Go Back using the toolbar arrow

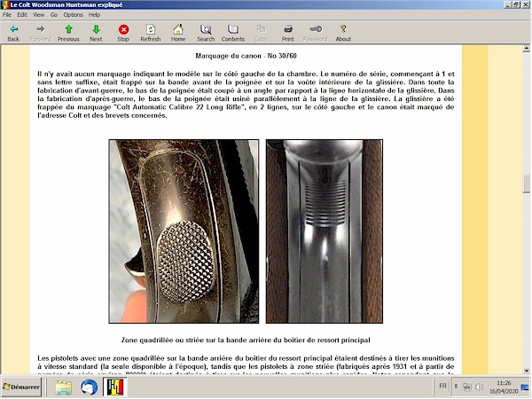point(13,33)
